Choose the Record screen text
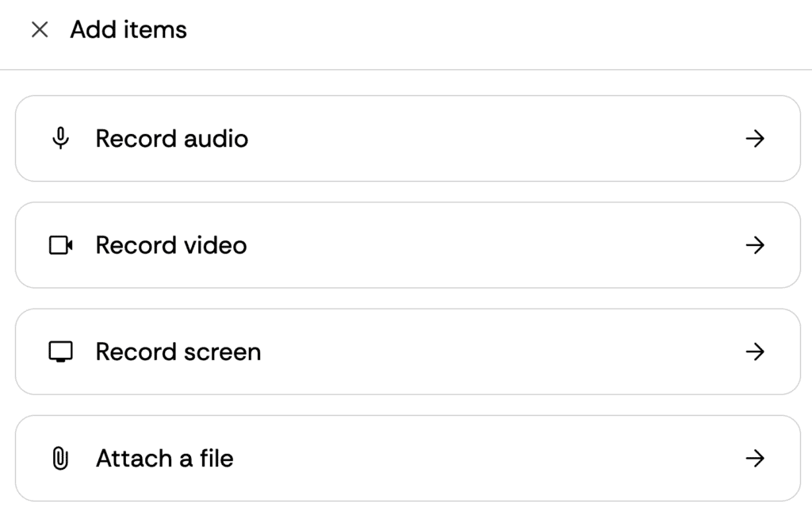The height and width of the screenshot is (511, 812). 178,352
